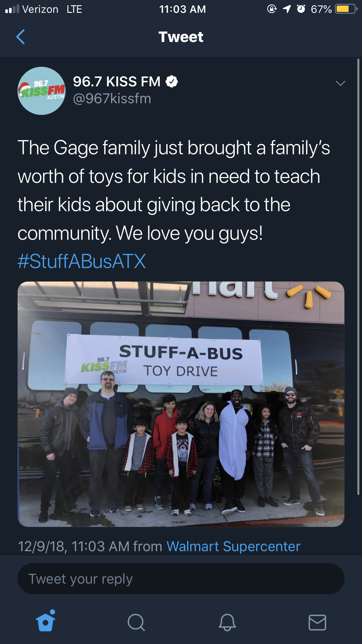Tap the tweet body text about the Gage family

pyautogui.click(x=174, y=190)
